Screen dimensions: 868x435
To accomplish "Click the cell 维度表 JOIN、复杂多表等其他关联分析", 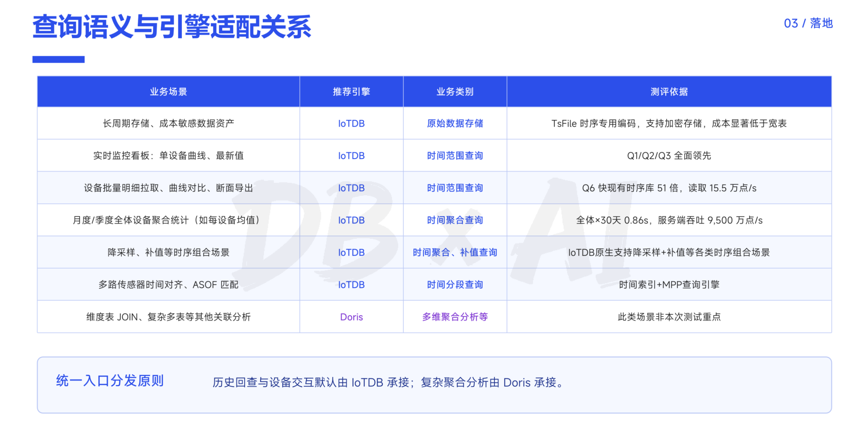I will coord(168,316).
